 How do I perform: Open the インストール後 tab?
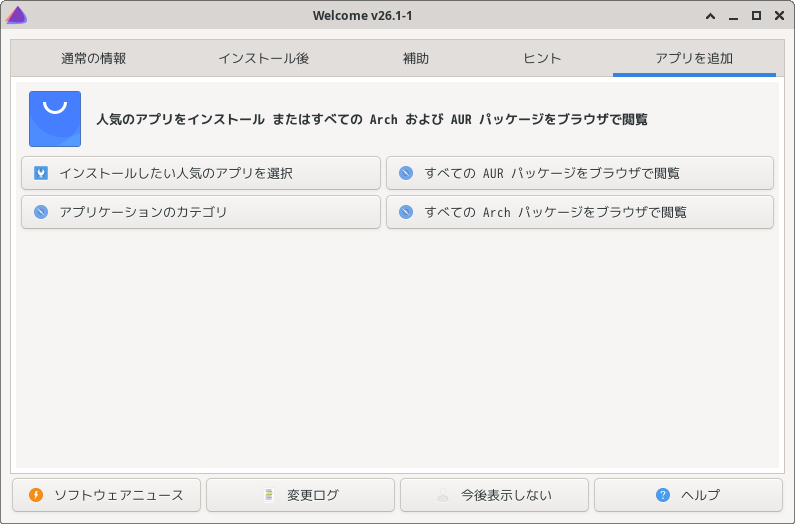(264, 58)
